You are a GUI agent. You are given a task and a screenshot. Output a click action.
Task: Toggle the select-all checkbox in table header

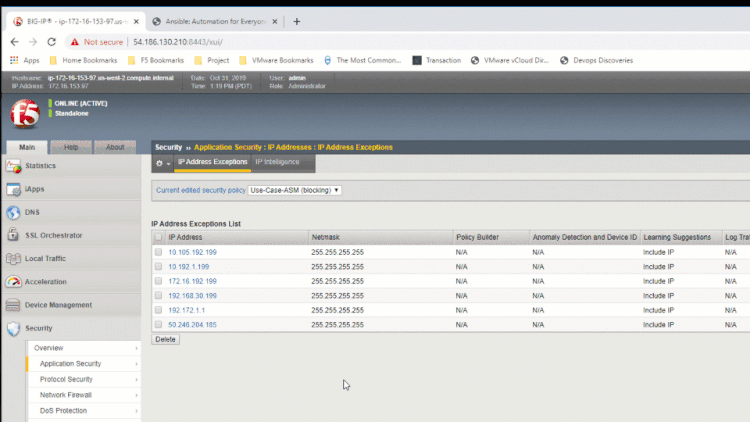[x=158, y=237]
